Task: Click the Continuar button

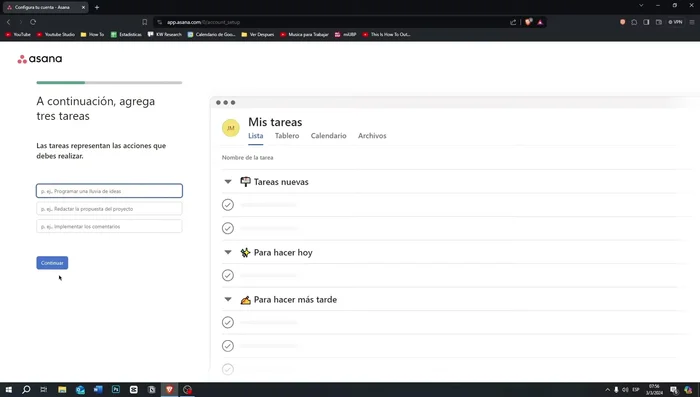Action: coord(52,263)
